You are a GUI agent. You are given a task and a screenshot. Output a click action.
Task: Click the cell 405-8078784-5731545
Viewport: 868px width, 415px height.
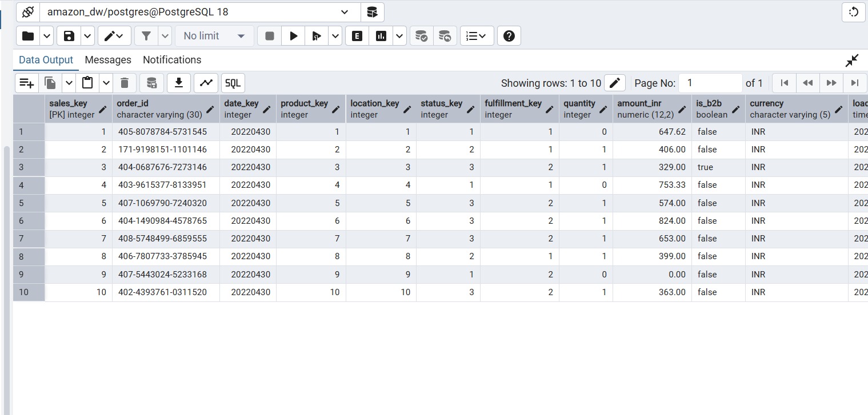[x=166, y=132]
